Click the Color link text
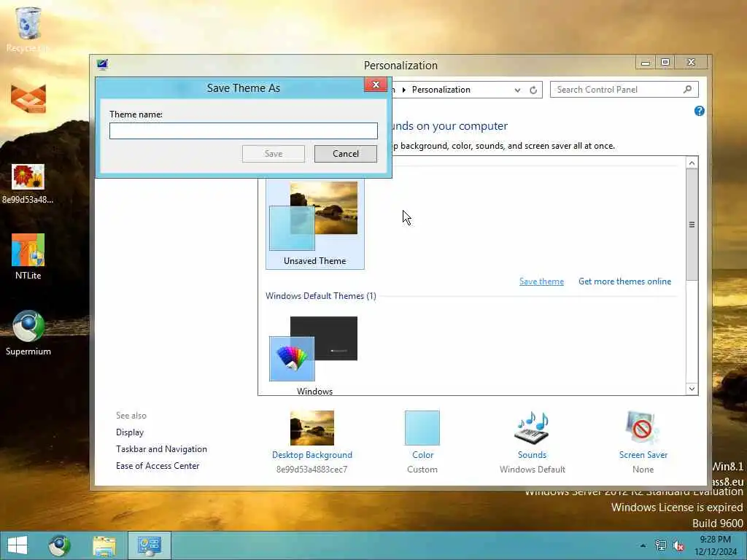This screenshot has height=560, width=747. 422,455
